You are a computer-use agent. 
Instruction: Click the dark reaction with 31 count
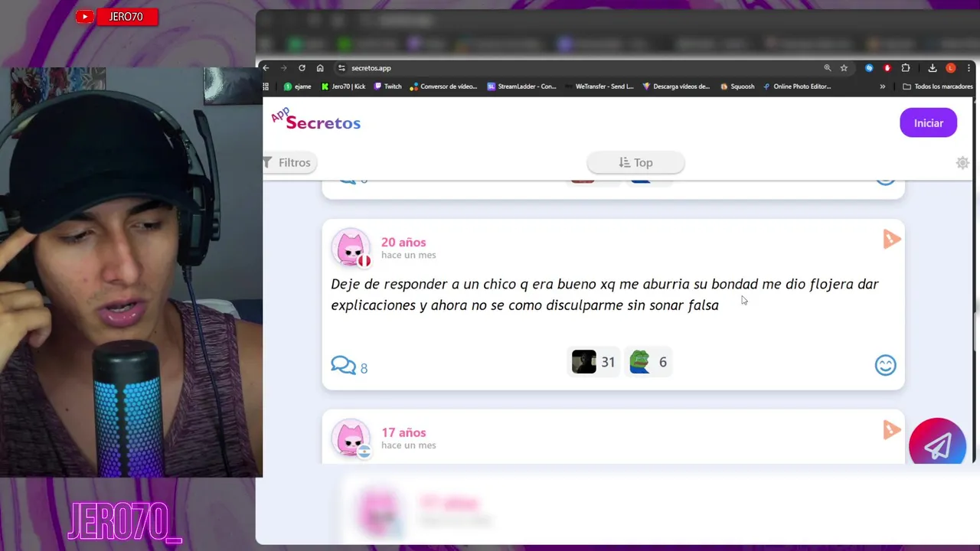click(593, 362)
